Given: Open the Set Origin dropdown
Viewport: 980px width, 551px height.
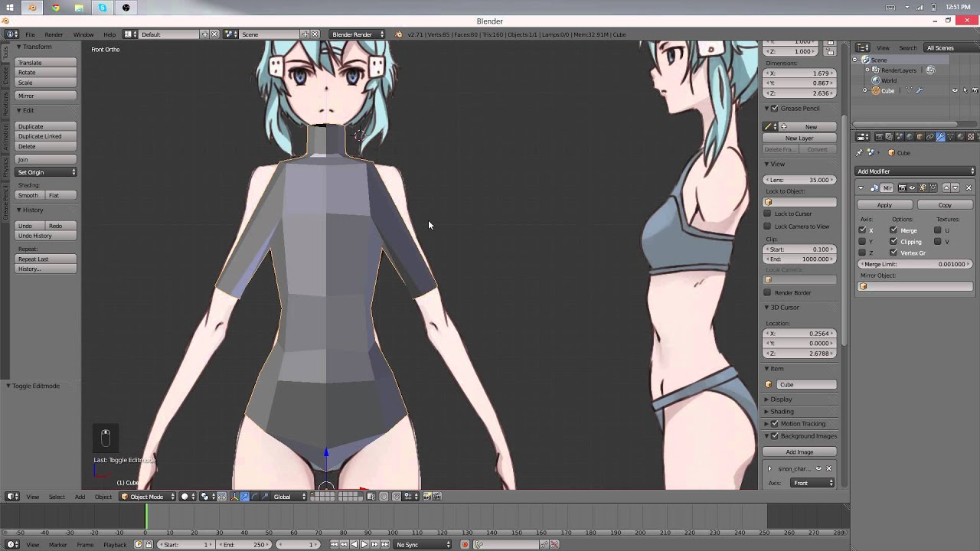Looking at the screenshot, I should (46, 172).
